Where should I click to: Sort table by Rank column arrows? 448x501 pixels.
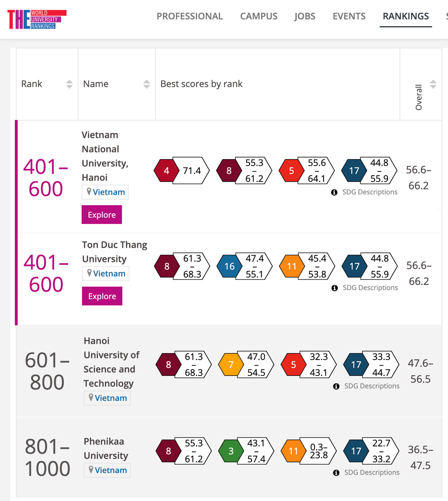[x=69, y=84]
